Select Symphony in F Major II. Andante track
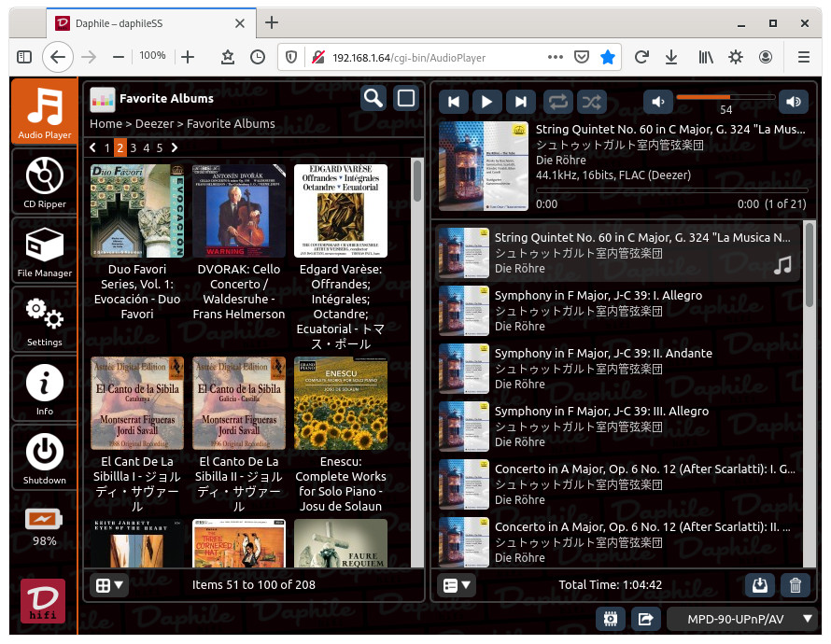Screen dimensions: 831x644 (617, 368)
